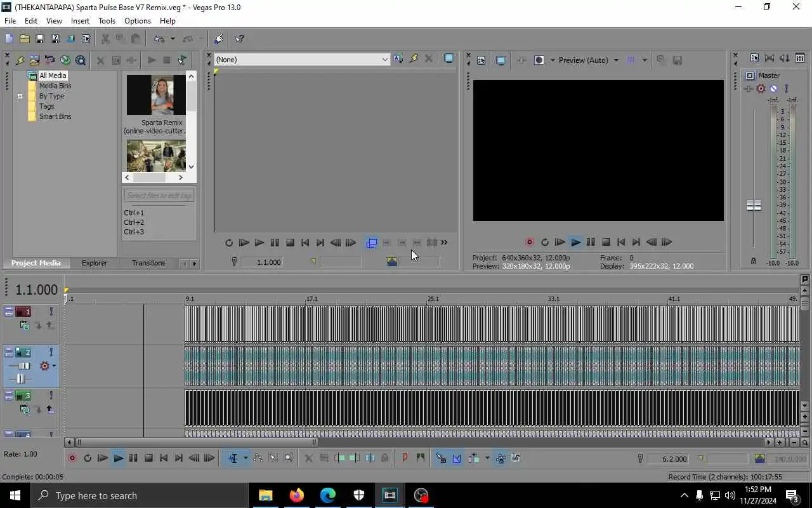Open the Master bus FX gear icon

pos(761,89)
